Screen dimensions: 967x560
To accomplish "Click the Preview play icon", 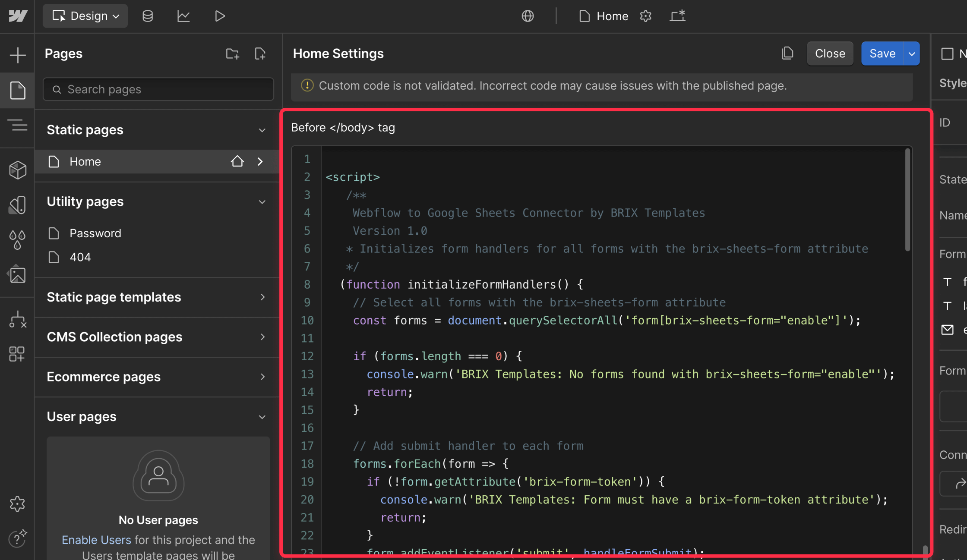I will 220,16.
